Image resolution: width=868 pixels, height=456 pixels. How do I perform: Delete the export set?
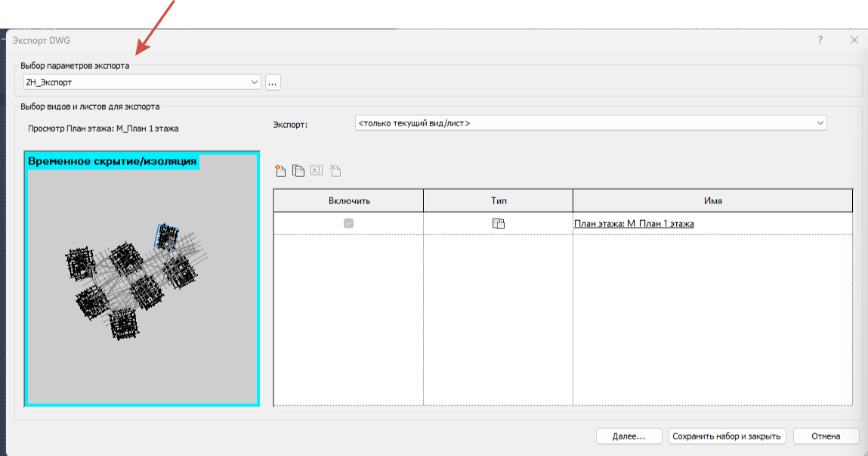coord(335,171)
